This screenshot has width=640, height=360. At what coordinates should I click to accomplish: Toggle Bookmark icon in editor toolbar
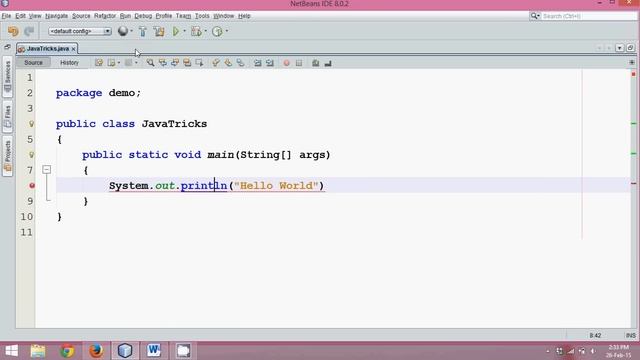point(240,63)
